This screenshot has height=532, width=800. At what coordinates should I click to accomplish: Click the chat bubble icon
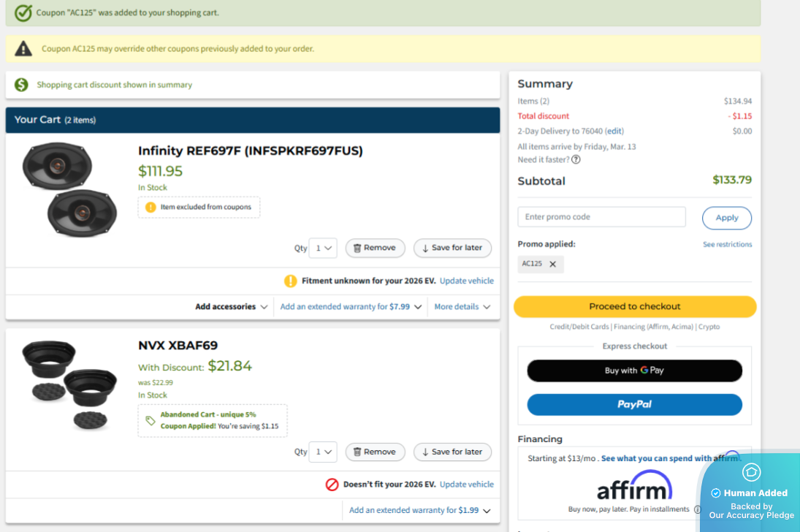coord(751,472)
